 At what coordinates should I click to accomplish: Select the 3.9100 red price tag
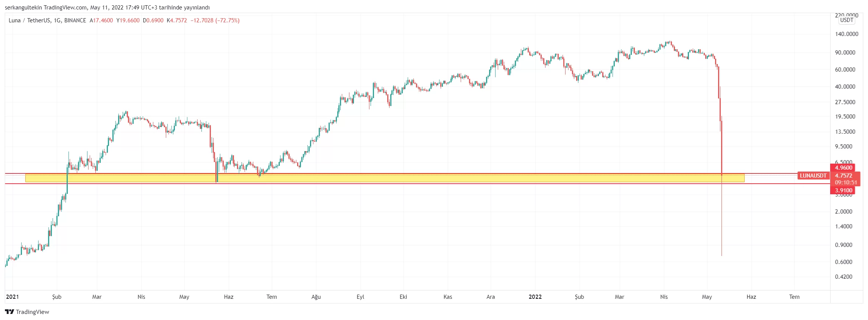point(843,190)
